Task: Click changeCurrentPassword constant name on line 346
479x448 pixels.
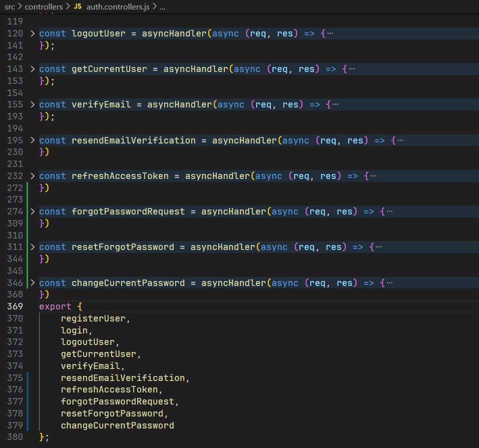Action: (x=128, y=282)
